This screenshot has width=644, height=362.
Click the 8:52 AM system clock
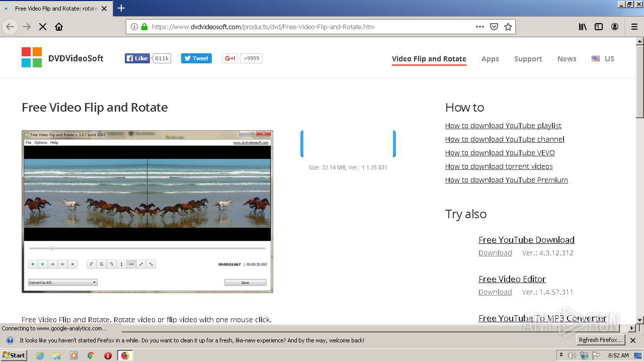click(618, 355)
